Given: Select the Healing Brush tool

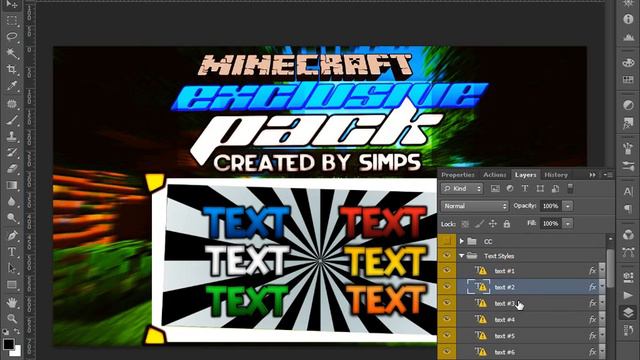Looking at the screenshot, I should coord(12,103).
